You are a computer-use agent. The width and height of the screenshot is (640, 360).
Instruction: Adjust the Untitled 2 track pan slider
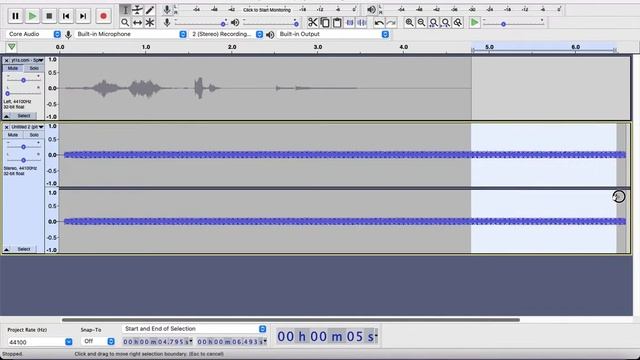point(23,160)
